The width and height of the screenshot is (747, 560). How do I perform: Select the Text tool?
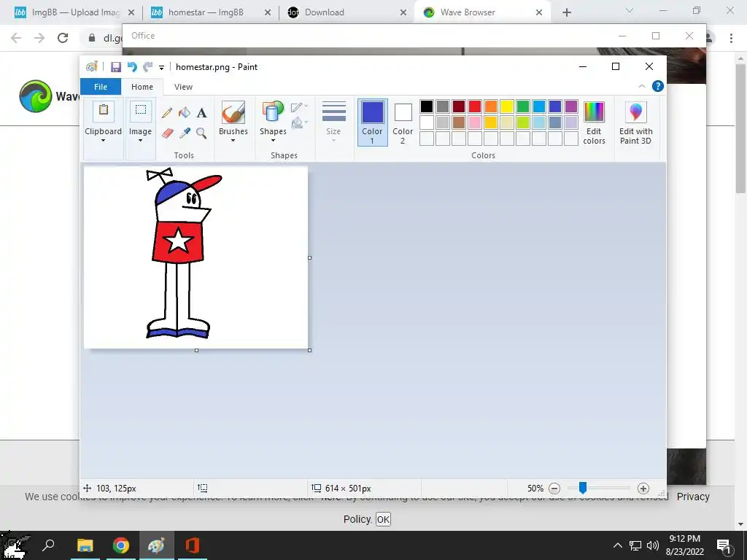[201, 113]
